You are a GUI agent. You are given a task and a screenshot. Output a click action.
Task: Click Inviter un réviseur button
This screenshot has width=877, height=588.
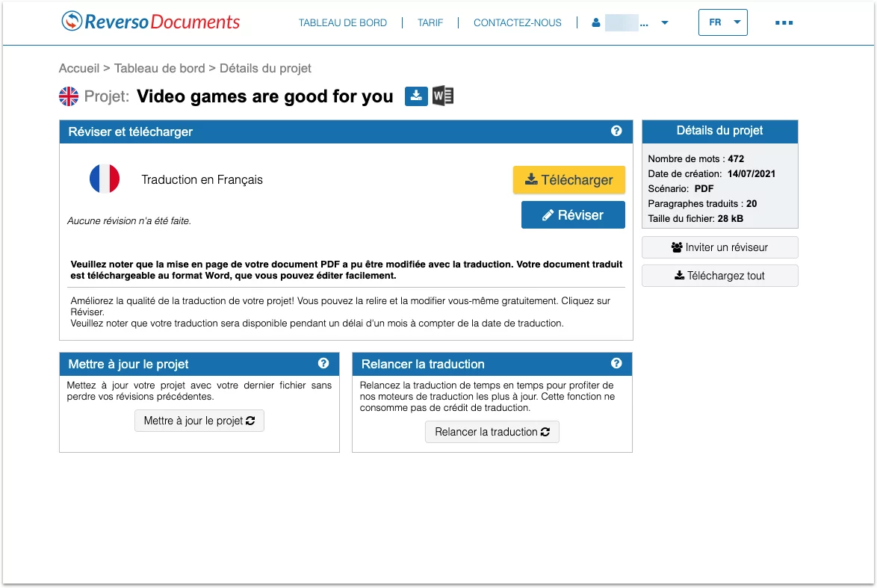(x=720, y=247)
